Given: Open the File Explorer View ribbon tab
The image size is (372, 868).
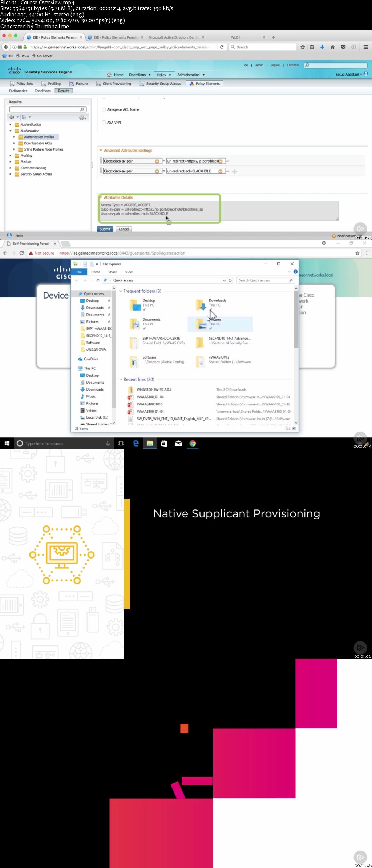Looking at the screenshot, I should pos(129,272).
